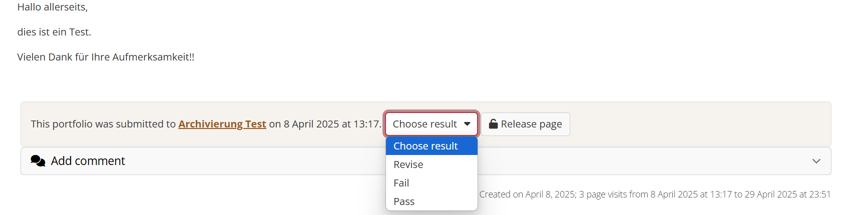Click the caret arrow in Choose result
Screen dimensions: 868x215
pos(467,124)
